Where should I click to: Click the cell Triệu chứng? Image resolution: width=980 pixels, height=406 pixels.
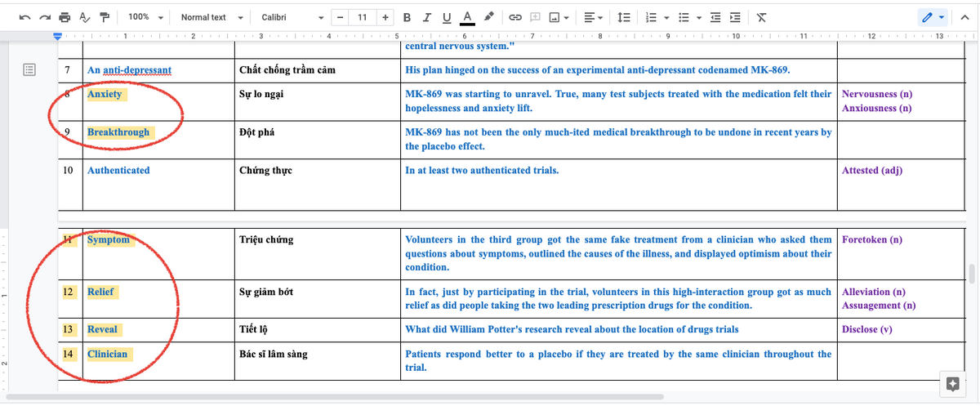tap(266, 240)
